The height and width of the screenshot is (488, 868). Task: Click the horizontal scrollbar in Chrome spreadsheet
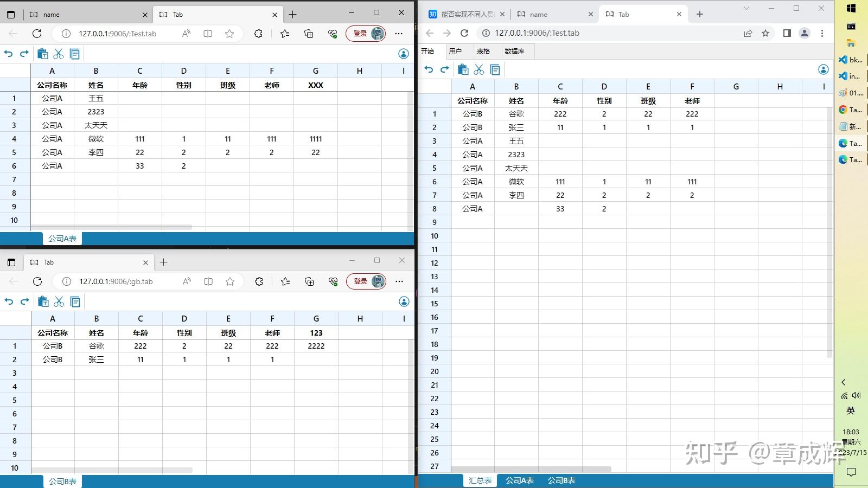coord(532,469)
